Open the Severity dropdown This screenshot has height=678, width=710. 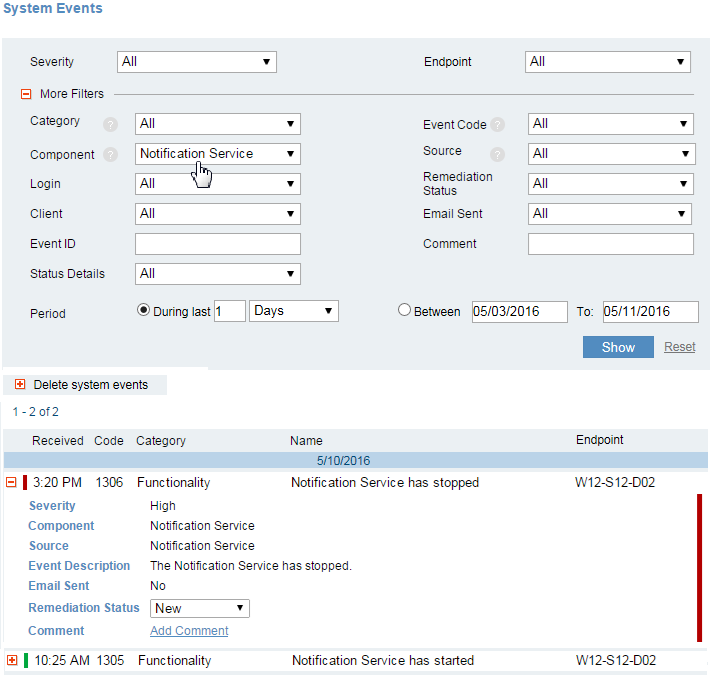tap(196, 62)
